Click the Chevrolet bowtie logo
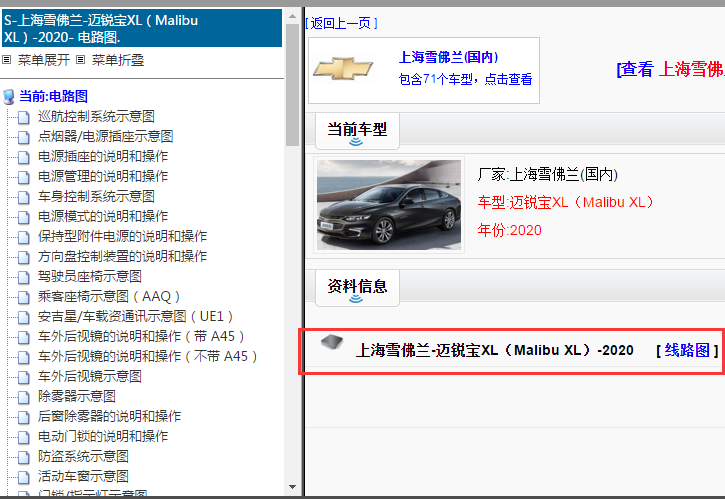725x499 pixels. pyautogui.click(x=343, y=68)
